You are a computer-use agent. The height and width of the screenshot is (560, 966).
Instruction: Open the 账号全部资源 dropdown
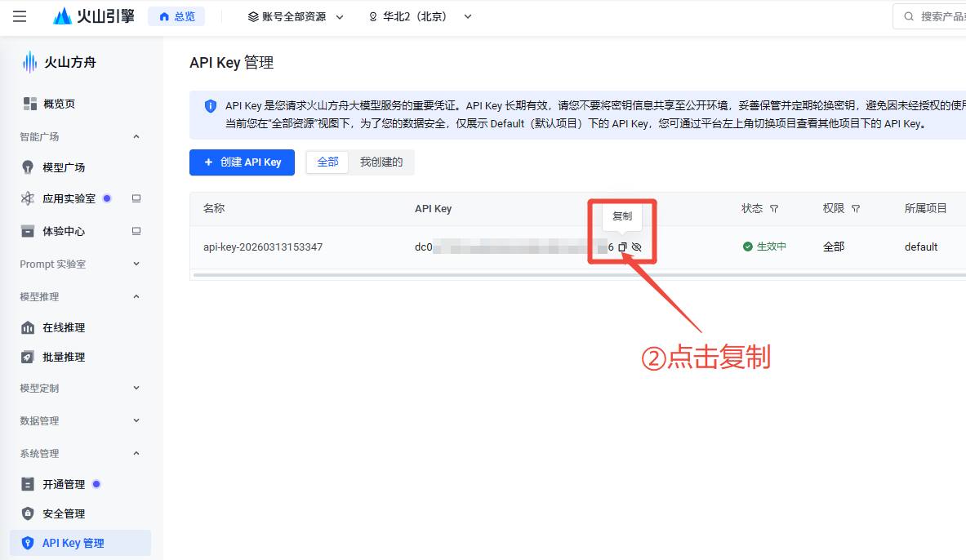(x=294, y=16)
